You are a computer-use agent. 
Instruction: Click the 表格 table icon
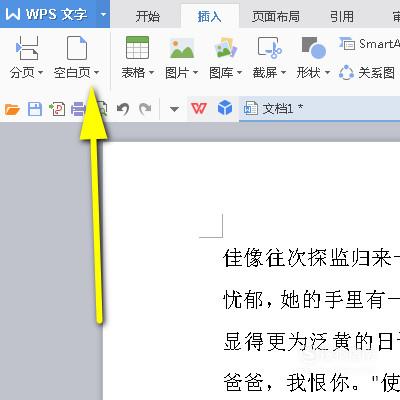(137, 48)
